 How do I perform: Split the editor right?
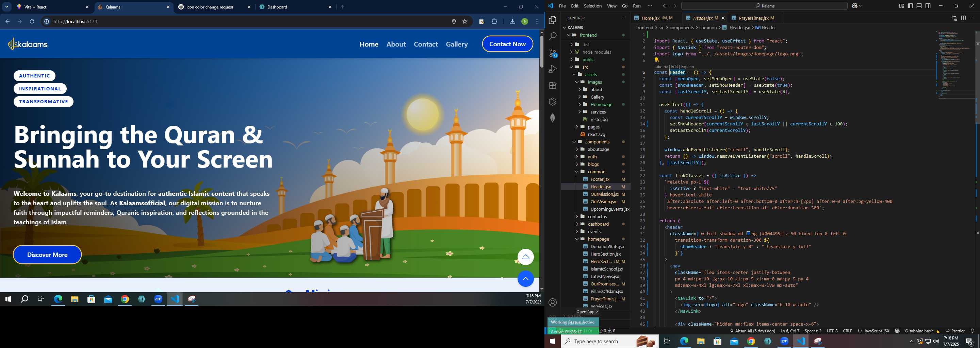[963, 18]
